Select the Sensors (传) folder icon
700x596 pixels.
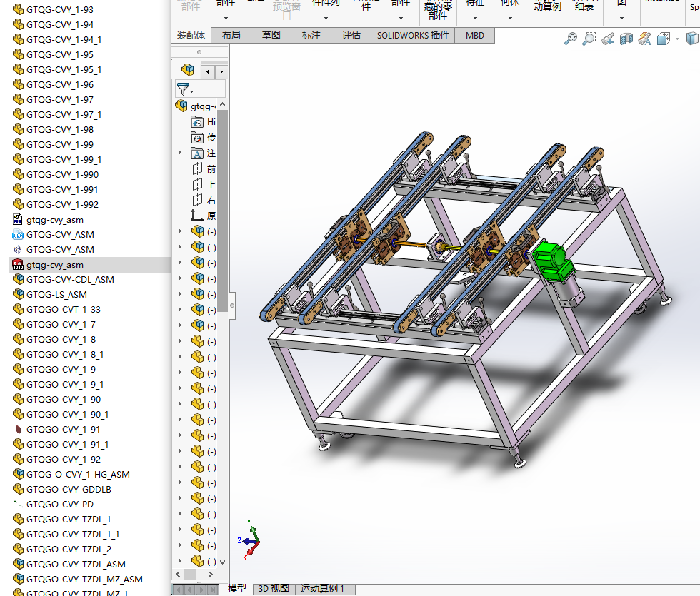click(x=197, y=137)
